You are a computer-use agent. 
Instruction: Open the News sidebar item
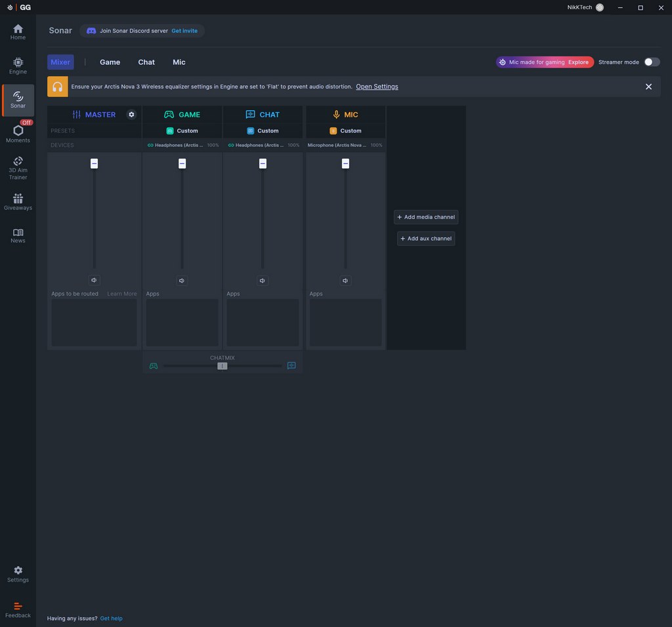(x=18, y=235)
